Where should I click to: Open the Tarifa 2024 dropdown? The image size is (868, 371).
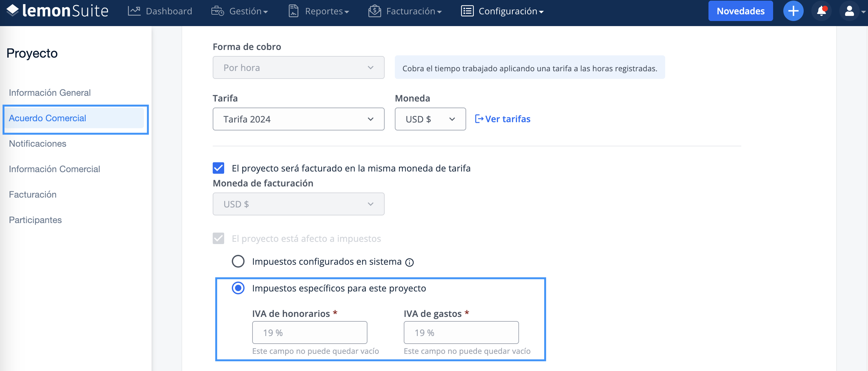click(x=298, y=119)
